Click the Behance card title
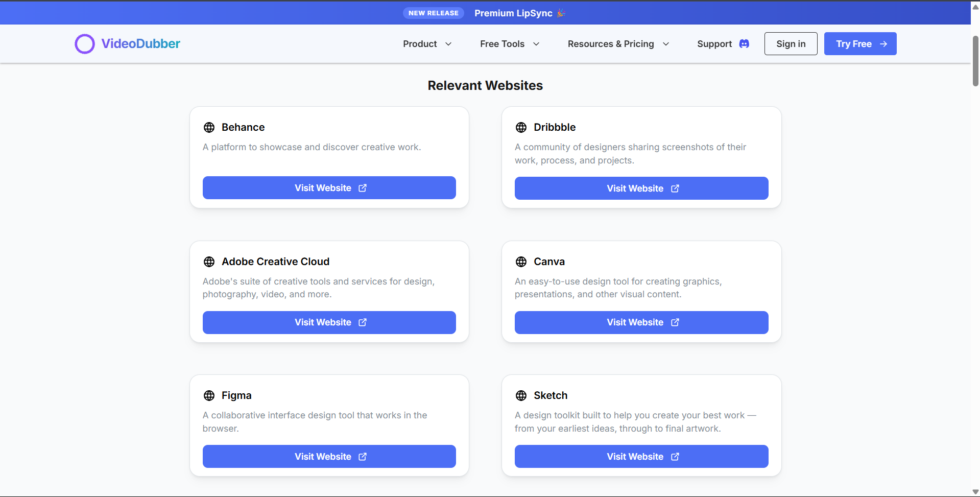Viewport: 980px width, 497px height. pos(243,127)
